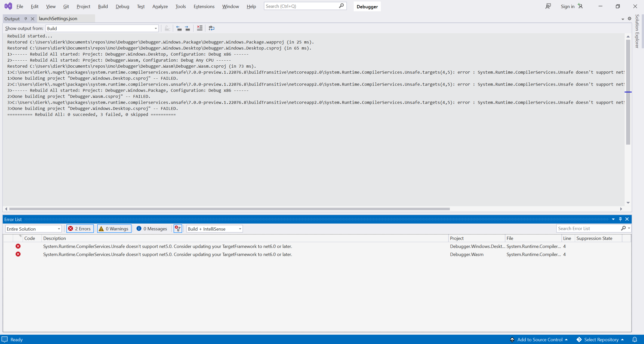Switch to the launchSettings.json tab
The width and height of the screenshot is (644, 344).
click(x=58, y=19)
